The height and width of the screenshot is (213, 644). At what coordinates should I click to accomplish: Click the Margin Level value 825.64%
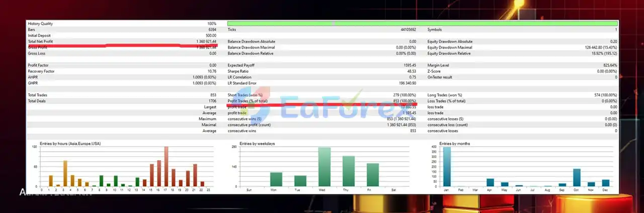[609, 65]
